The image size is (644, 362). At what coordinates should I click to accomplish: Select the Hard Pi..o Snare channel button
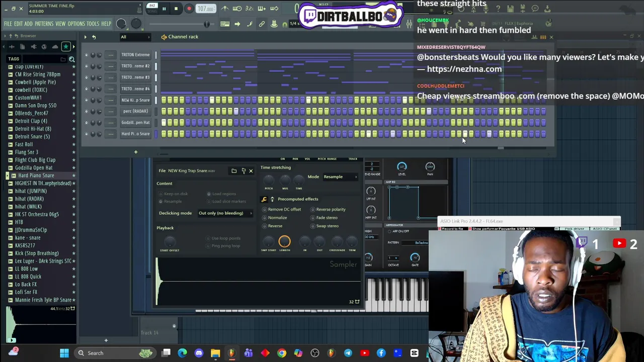tap(135, 134)
